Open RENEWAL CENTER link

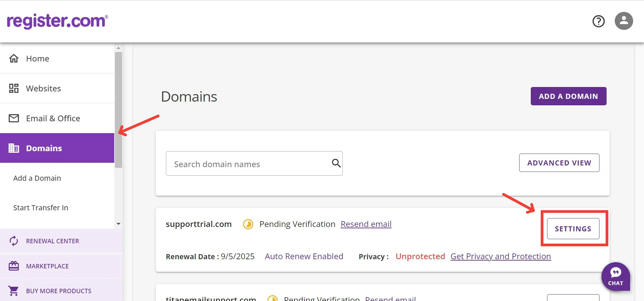click(x=61, y=241)
